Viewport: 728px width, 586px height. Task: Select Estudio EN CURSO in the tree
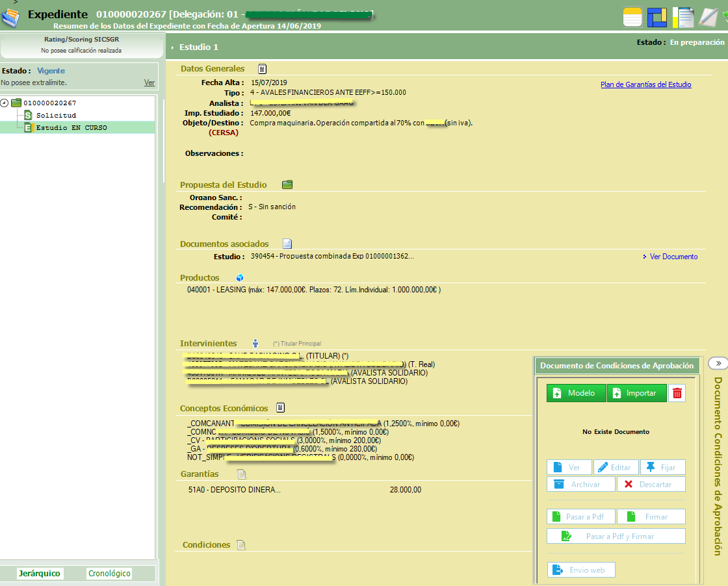(71, 127)
